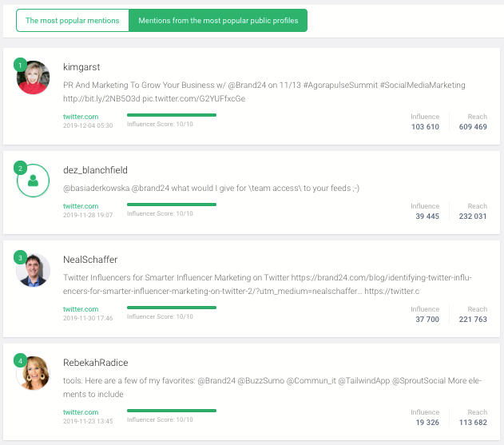The width and height of the screenshot is (504, 445).
Task: Click RebekahRadice's Influencer Score bar
Action: (172, 411)
